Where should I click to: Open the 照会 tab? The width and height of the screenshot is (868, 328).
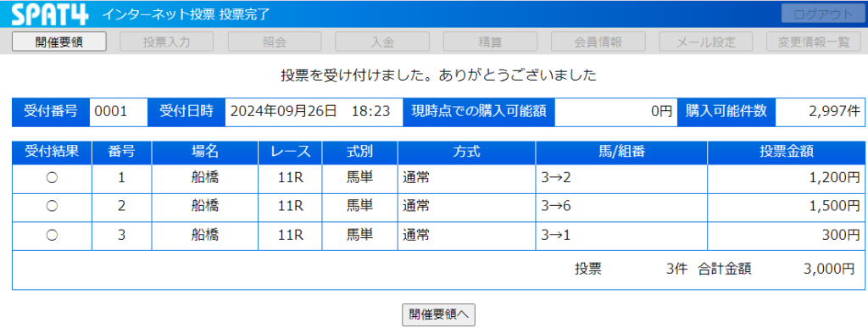(275, 42)
